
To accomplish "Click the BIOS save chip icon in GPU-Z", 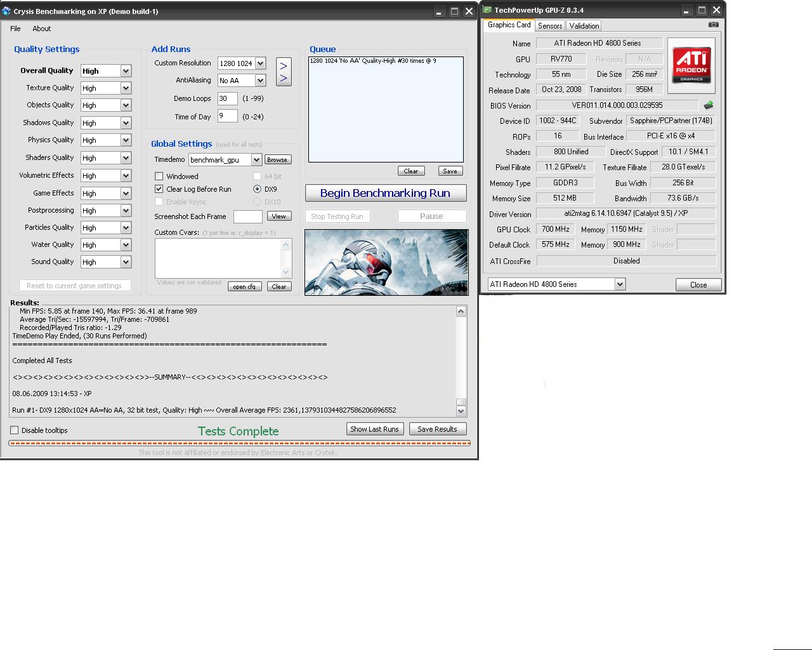I will point(709,105).
